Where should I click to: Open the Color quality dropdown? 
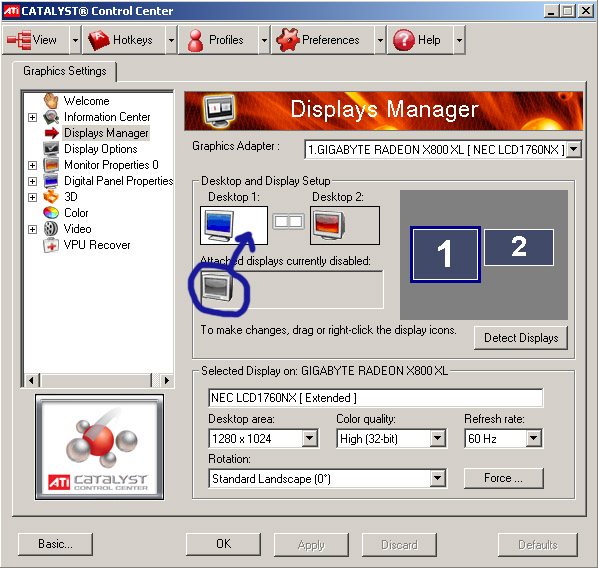pos(438,438)
